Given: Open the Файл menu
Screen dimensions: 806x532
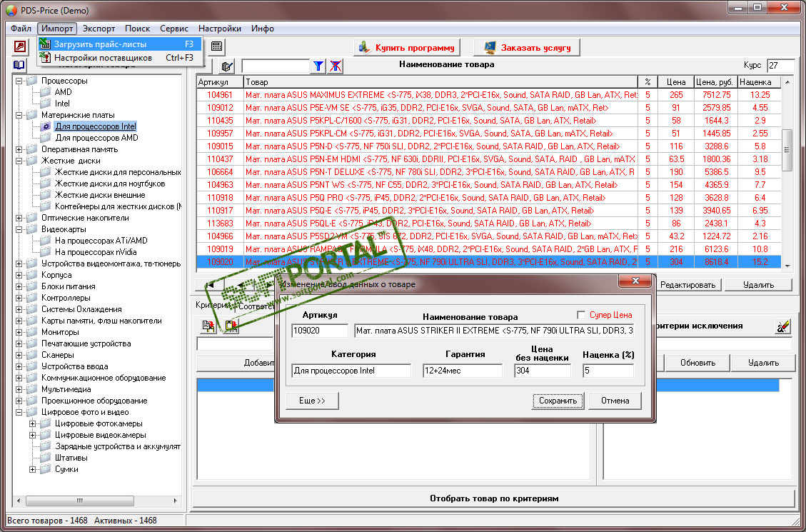Looking at the screenshot, I should pos(21,29).
